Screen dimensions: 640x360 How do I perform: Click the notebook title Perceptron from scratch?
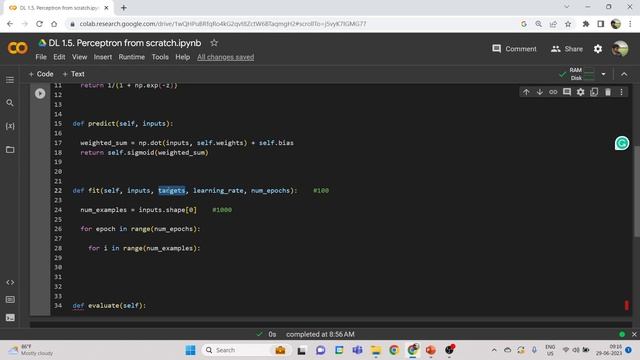click(x=125, y=43)
